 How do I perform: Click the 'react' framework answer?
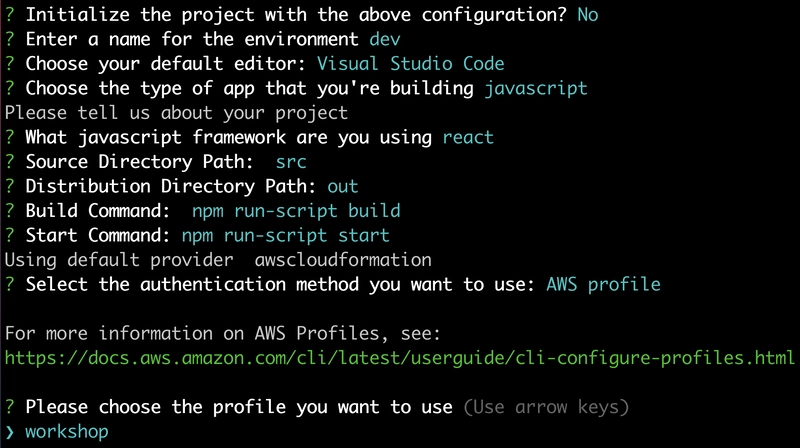point(468,137)
